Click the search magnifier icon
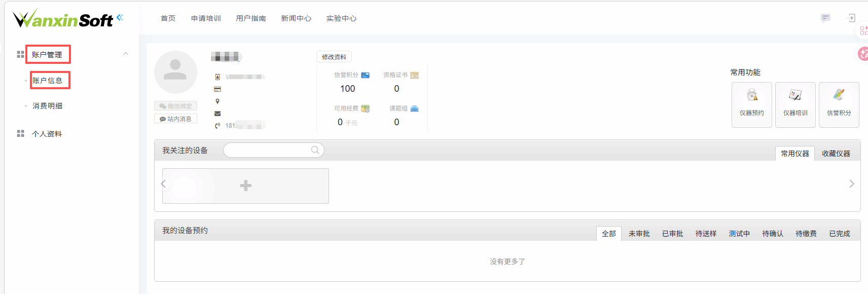This screenshot has height=294, width=868. click(x=315, y=150)
